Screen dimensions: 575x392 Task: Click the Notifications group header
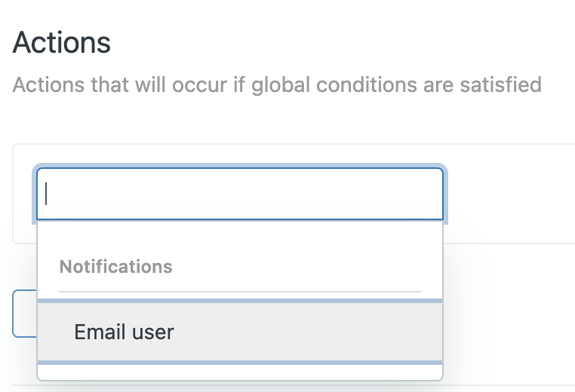point(115,267)
